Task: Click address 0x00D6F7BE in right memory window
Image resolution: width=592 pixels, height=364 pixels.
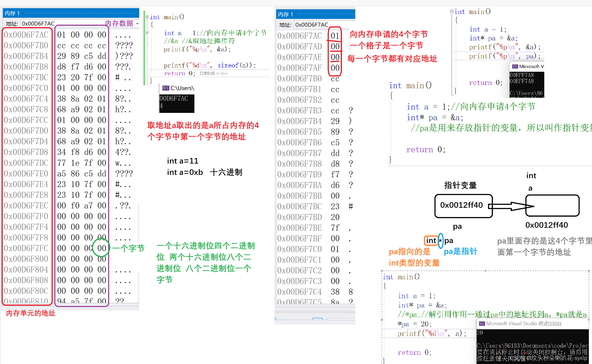Action: (300, 228)
